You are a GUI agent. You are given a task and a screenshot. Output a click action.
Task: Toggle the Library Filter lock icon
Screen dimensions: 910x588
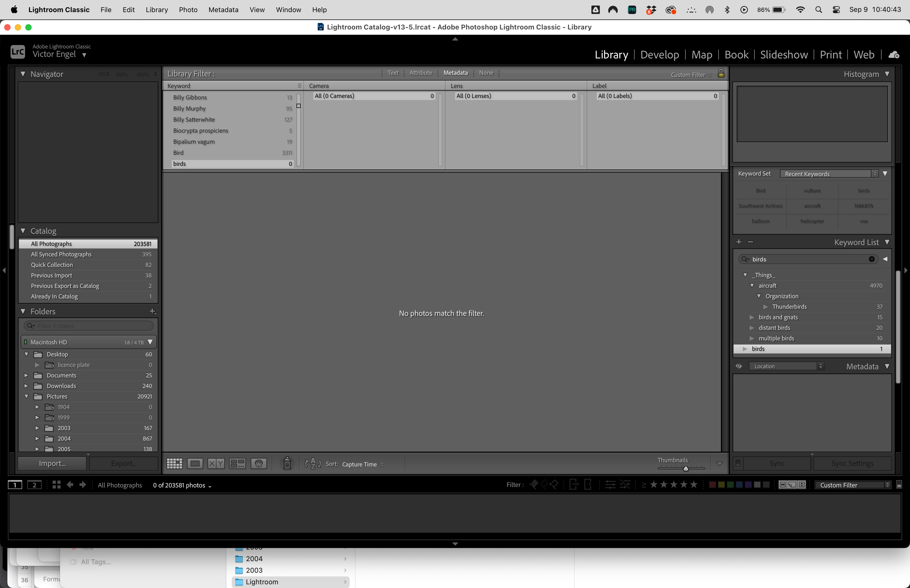click(x=721, y=73)
